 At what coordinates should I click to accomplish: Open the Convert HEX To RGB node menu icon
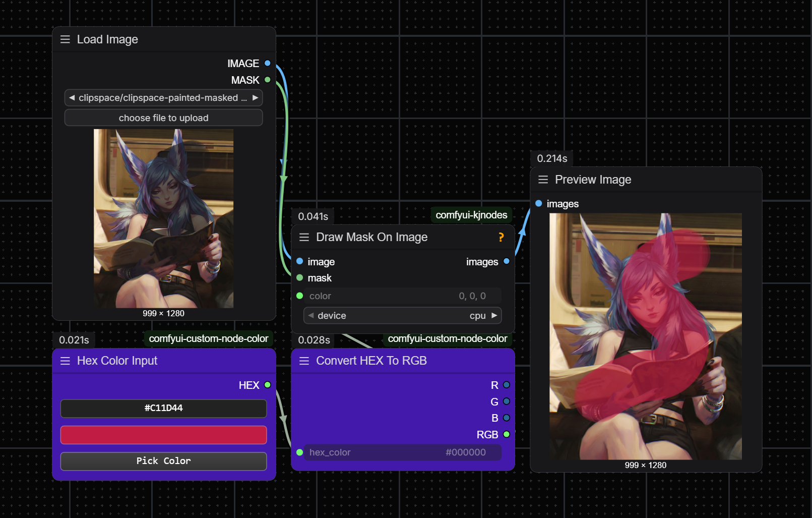[304, 361]
